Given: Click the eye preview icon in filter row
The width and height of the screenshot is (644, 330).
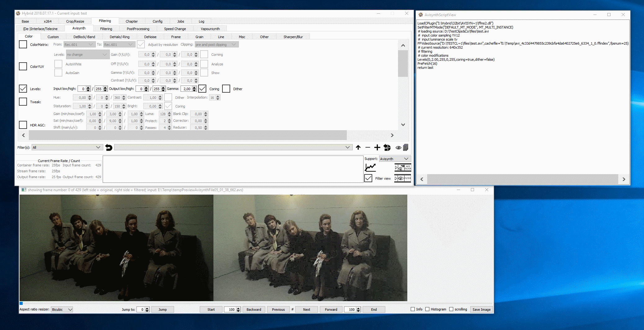Looking at the screenshot, I should 398,147.
